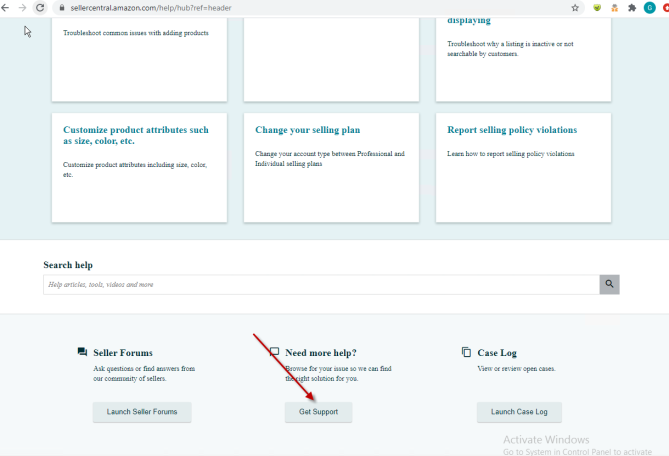Click the browser back arrow
Screen dimensions: 669x456
pyautogui.click(x=5, y=8)
